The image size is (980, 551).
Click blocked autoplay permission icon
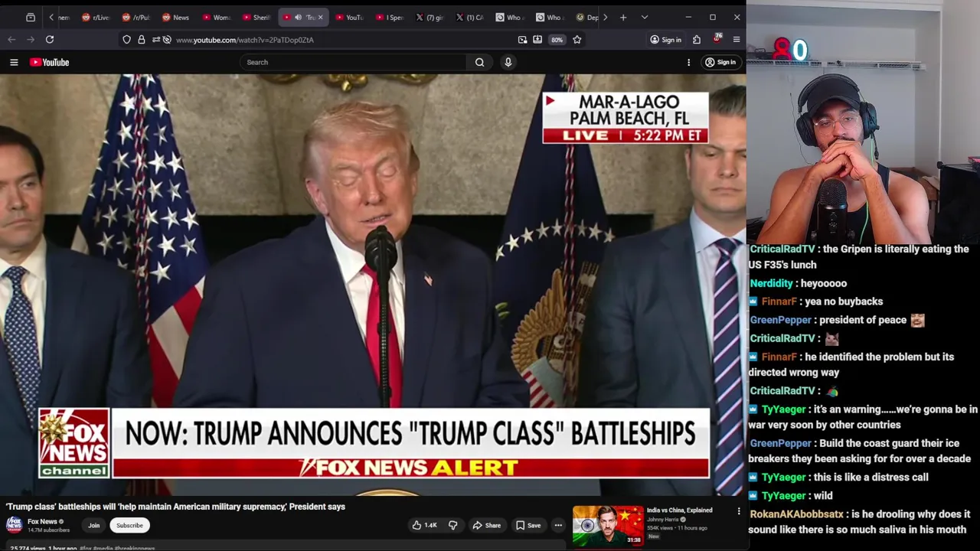pos(167,40)
